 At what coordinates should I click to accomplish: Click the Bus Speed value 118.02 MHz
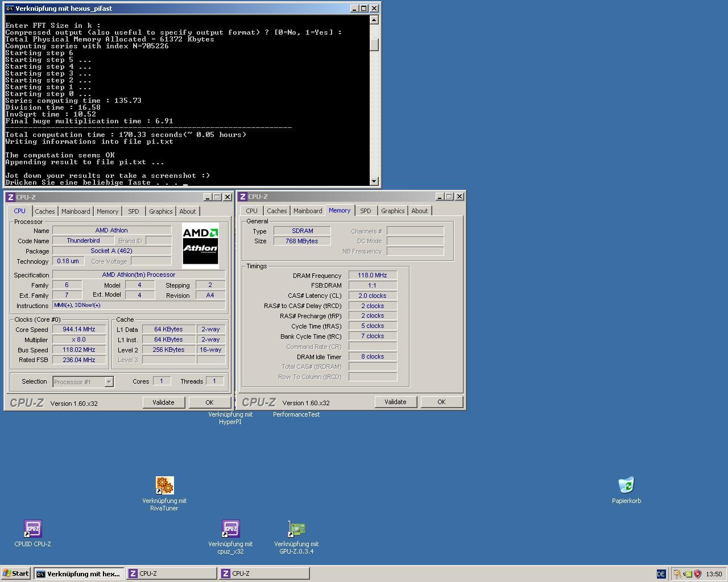click(79, 350)
